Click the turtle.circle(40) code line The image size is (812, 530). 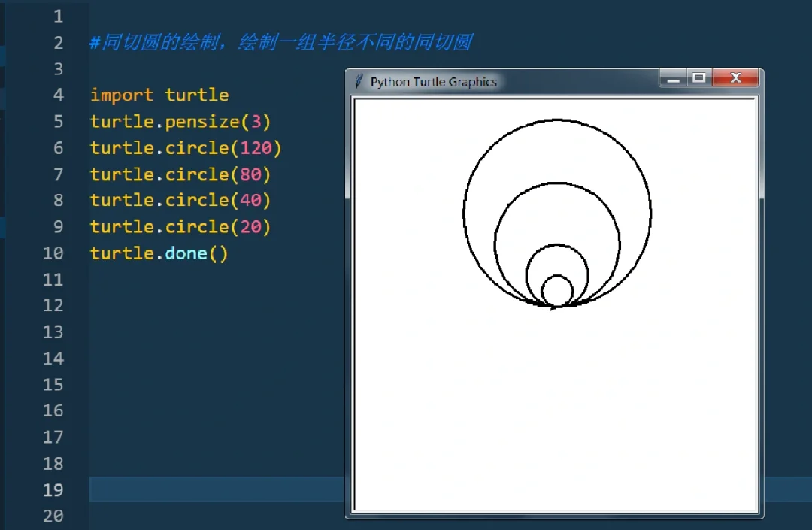[x=180, y=200]
